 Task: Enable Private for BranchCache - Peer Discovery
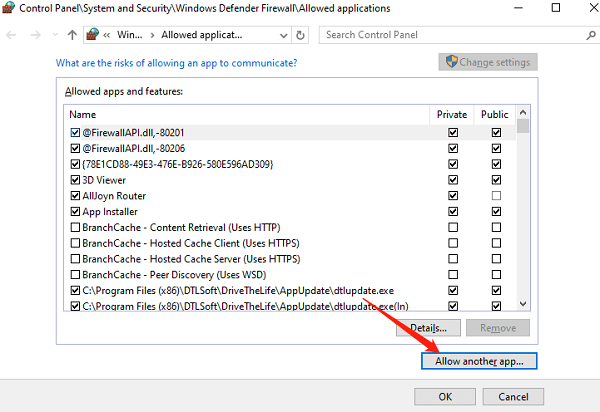click(x=453, y=275)
